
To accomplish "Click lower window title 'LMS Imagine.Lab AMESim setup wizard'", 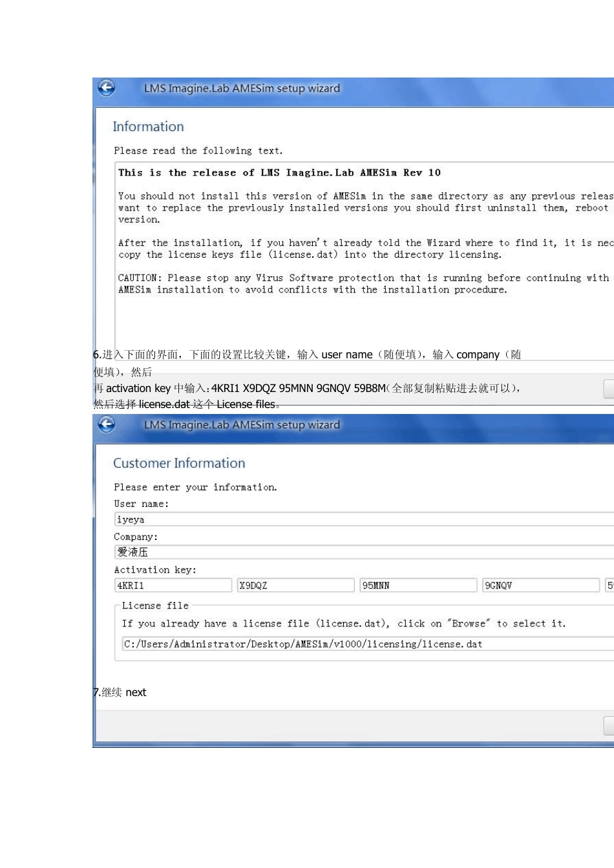I will click(x=242, y=424).
